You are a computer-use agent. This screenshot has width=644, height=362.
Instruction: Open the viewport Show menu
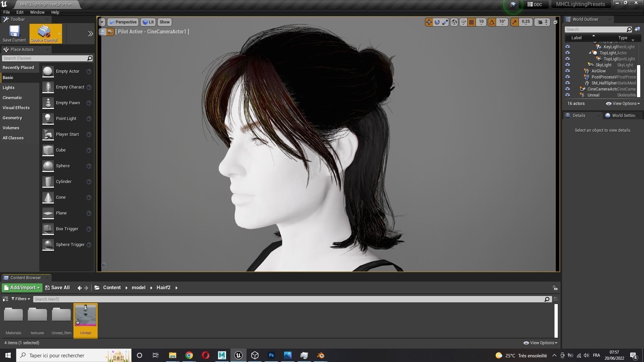point(164,22)
